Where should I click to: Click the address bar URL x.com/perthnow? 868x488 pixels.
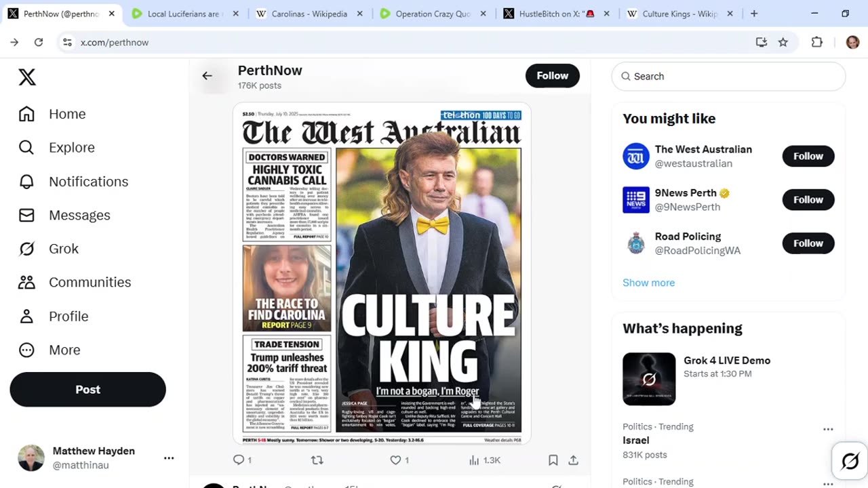tap(115, 42)
